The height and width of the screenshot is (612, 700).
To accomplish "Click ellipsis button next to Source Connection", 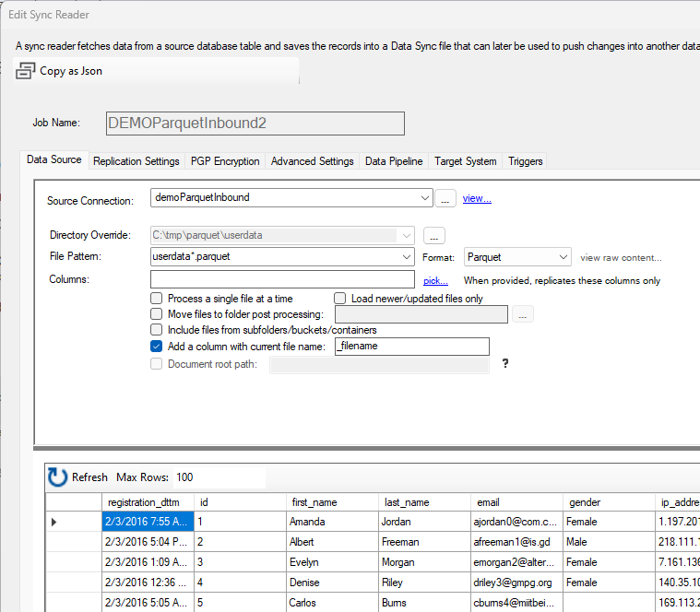I will point(446,198).
